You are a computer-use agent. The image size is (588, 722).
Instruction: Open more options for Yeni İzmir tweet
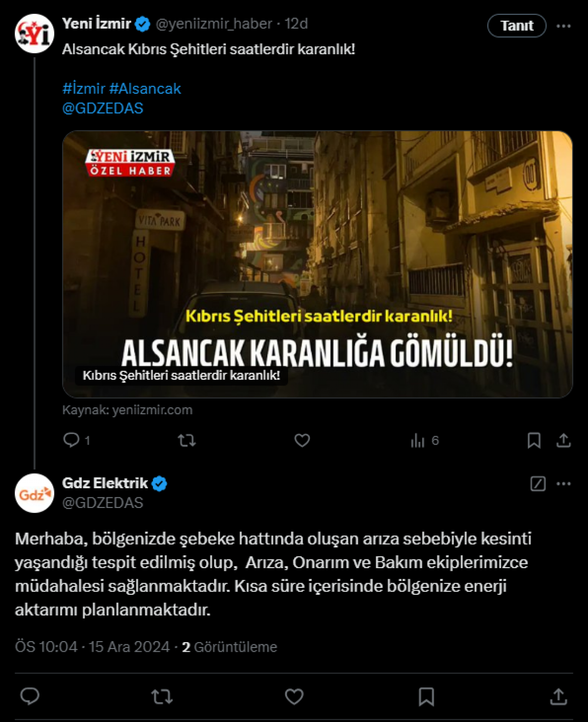point(564,26)
